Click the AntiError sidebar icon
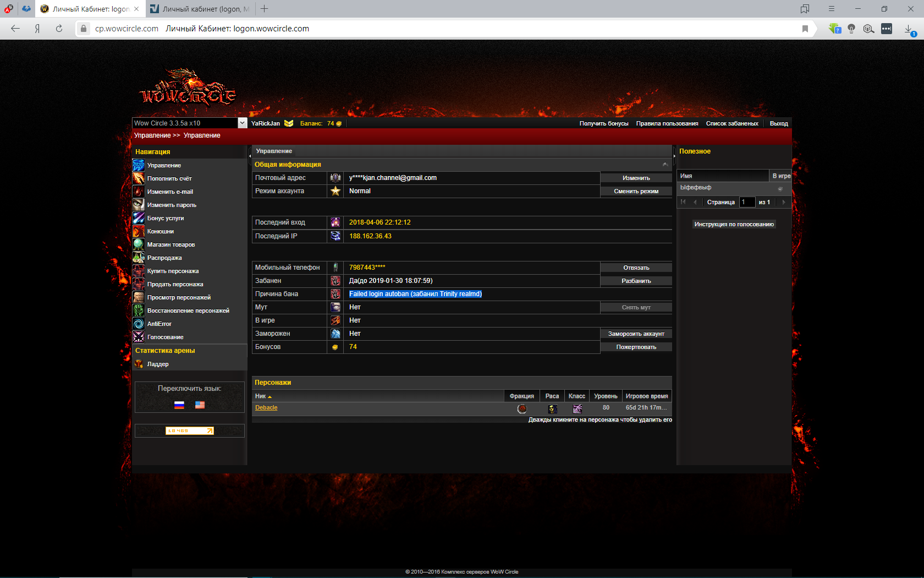 pos(139,324)
